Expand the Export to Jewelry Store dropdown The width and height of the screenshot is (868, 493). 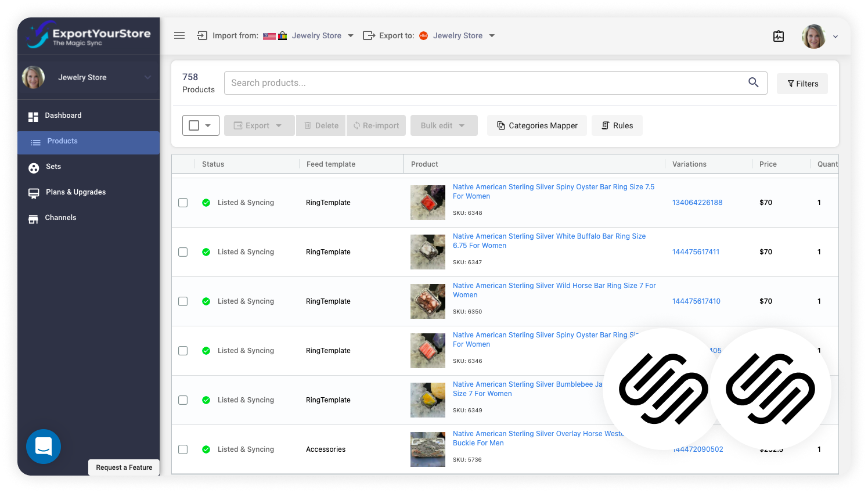[492, 35]
